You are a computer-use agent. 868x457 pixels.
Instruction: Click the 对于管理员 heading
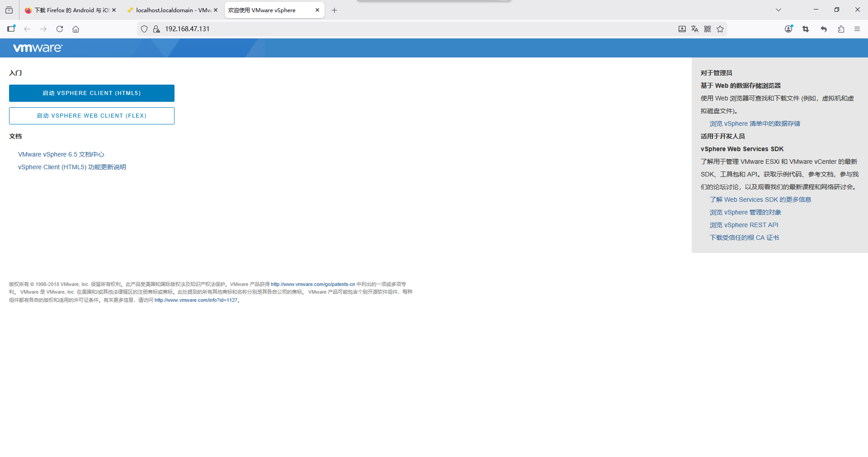point(717,73)
